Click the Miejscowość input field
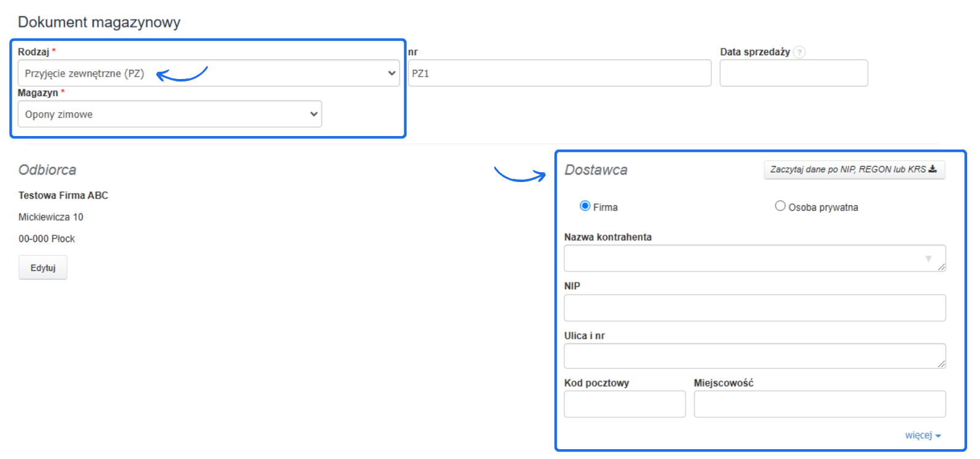The image size is (980, 459). (x=819, y=404)
